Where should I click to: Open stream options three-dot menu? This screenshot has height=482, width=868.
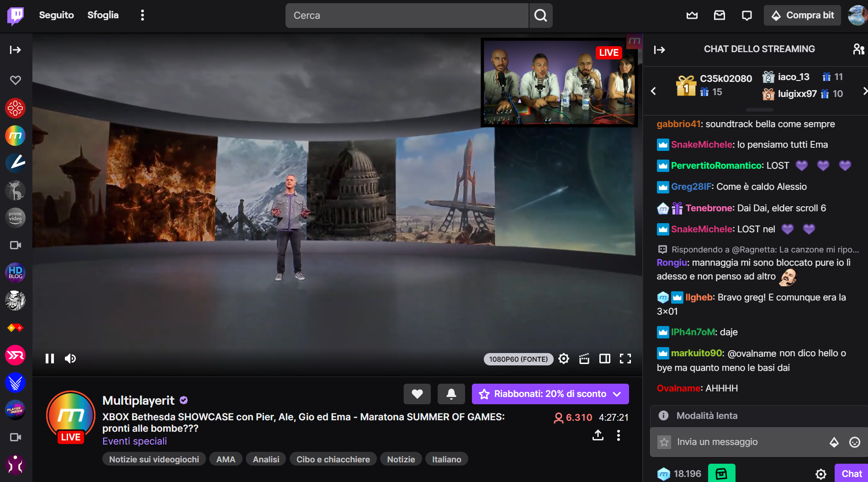619,435
